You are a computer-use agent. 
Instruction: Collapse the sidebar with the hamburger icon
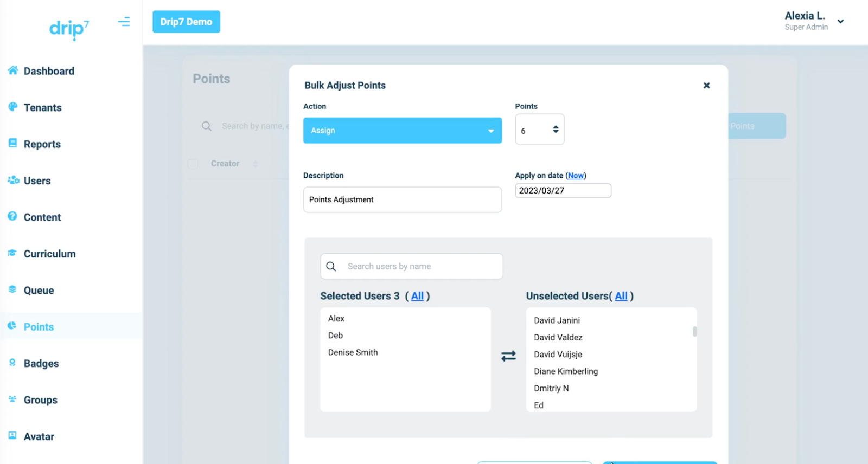[124, 22]
